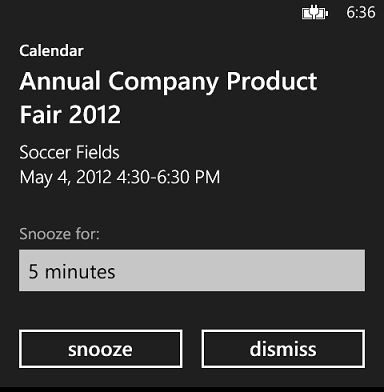Tap the May 4, 2012 date line

pos(120,177)
